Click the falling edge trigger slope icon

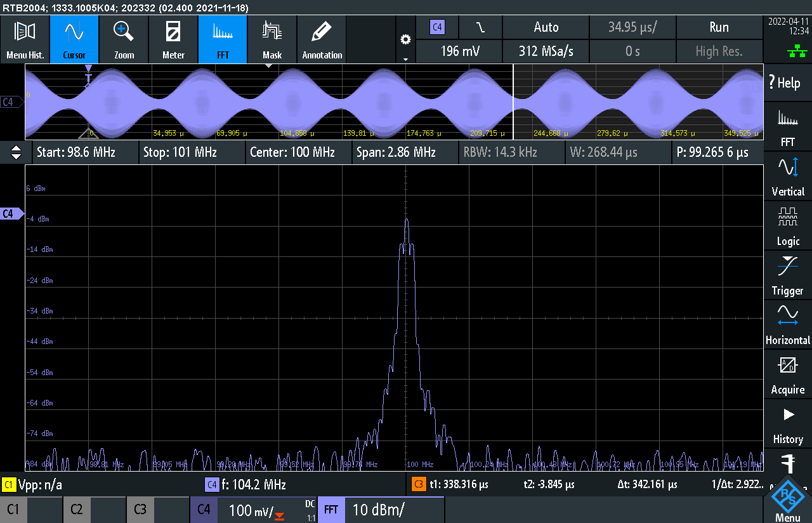tap(481, 27)
